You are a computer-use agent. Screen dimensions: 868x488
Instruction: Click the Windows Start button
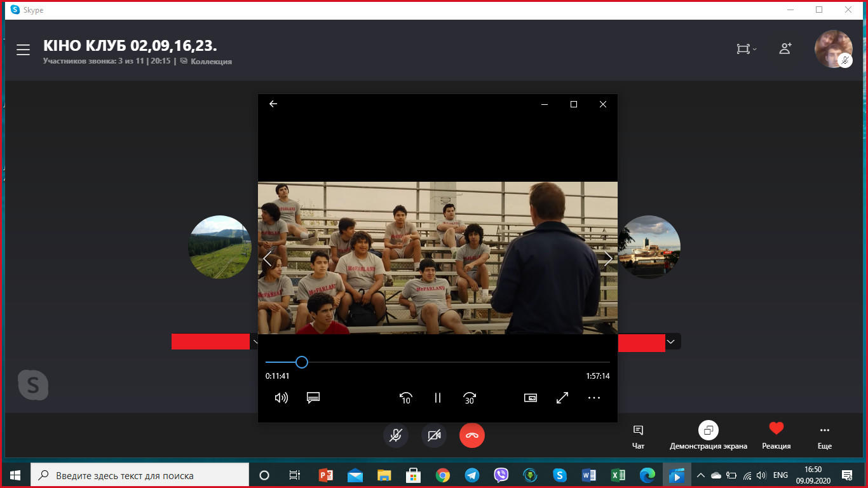15,475
